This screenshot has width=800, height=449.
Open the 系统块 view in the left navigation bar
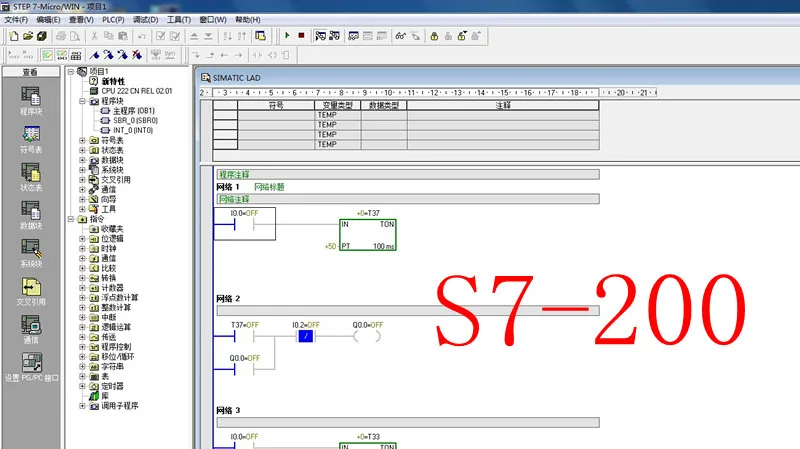coord(31,253)
